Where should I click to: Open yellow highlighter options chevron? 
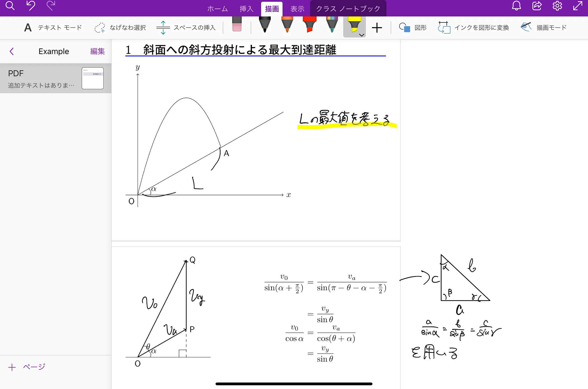(x=362, y=35)
